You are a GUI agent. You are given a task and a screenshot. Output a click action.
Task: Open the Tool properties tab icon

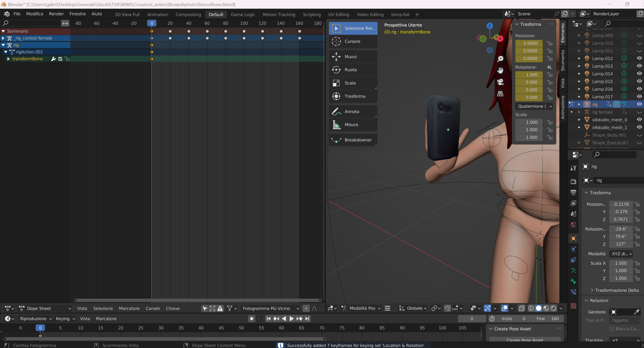[574, 168]
